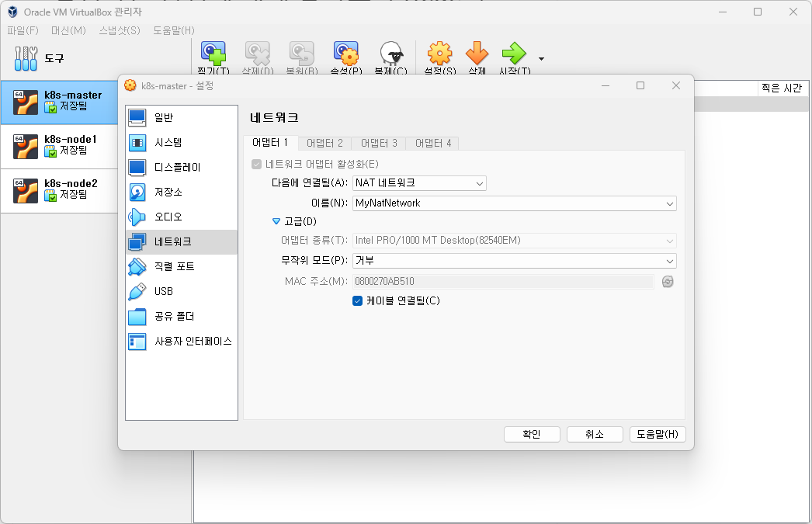Toggle the Cable Connected (케이블 연결됨) checkbox
812x524 pixels.
click(357, 301)
